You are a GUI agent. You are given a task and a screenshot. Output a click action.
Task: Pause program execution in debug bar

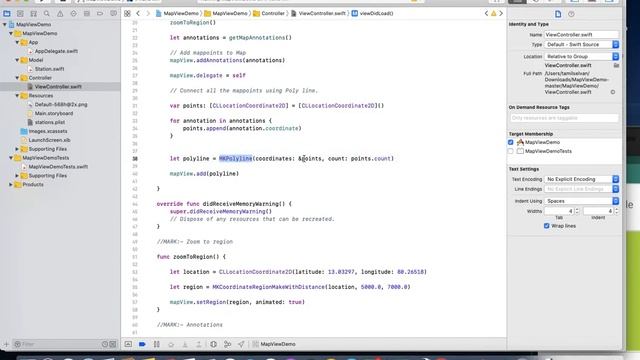tap(157, 344)
